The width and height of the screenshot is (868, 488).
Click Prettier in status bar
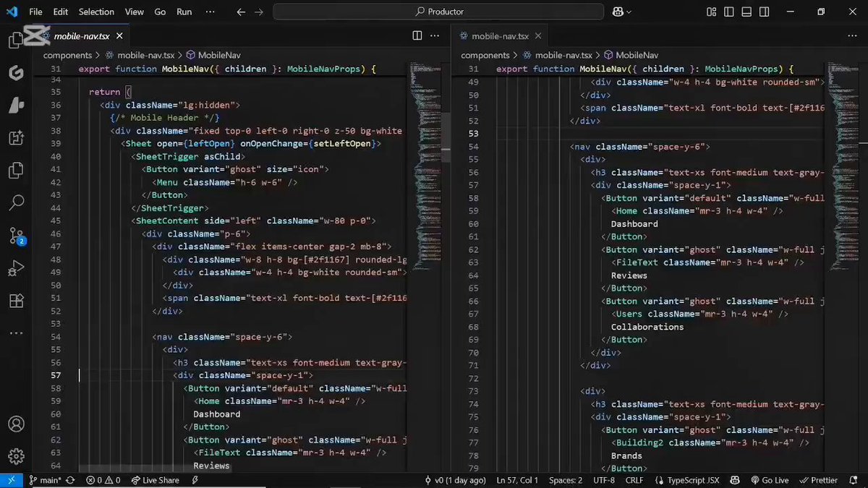818,480
